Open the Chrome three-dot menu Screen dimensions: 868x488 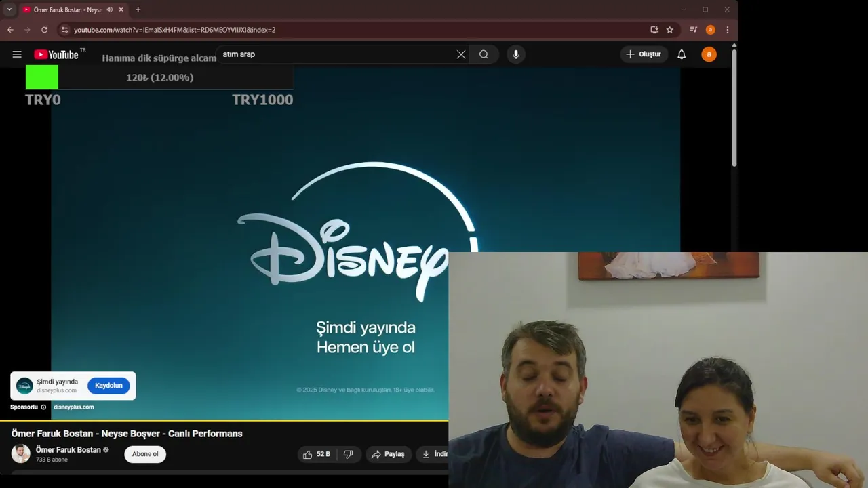tap(727, 30)
